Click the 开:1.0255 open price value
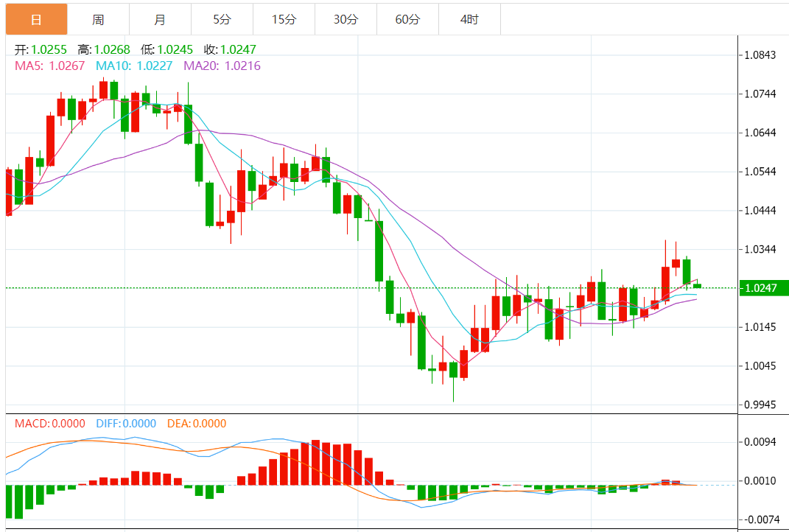Image resolution: width=789 pixels, height=532 pixels. pos(41,49)
